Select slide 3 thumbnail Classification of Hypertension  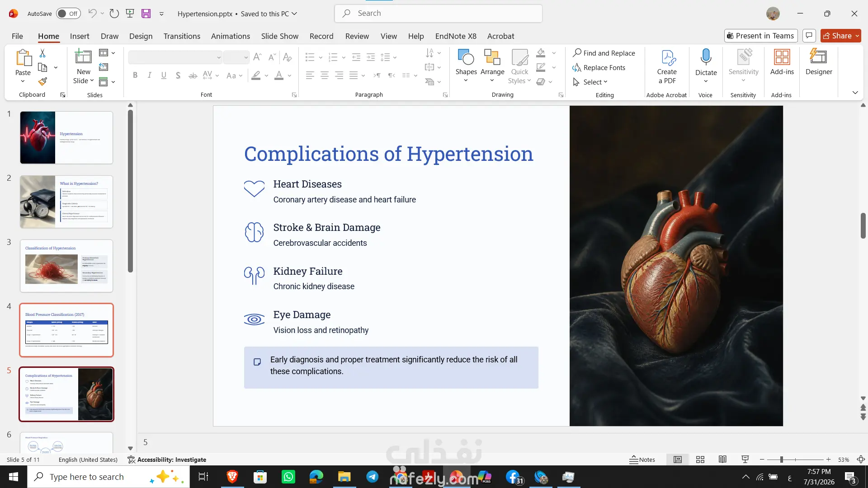pos(66,266)
